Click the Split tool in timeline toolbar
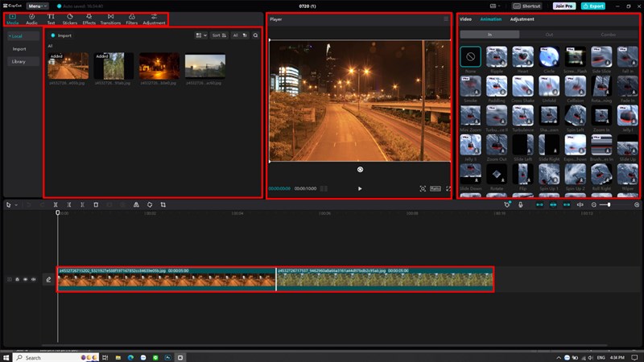Screen dimensions: 644x362 click(x=56, y=205)
